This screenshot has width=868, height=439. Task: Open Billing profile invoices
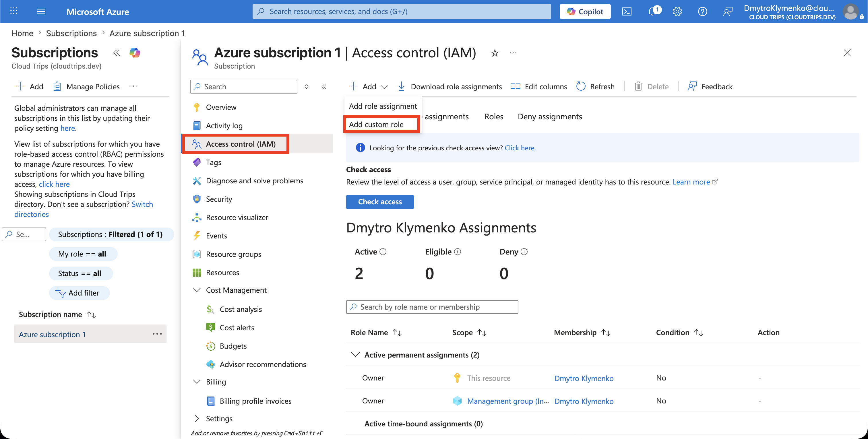coord(255,401)
